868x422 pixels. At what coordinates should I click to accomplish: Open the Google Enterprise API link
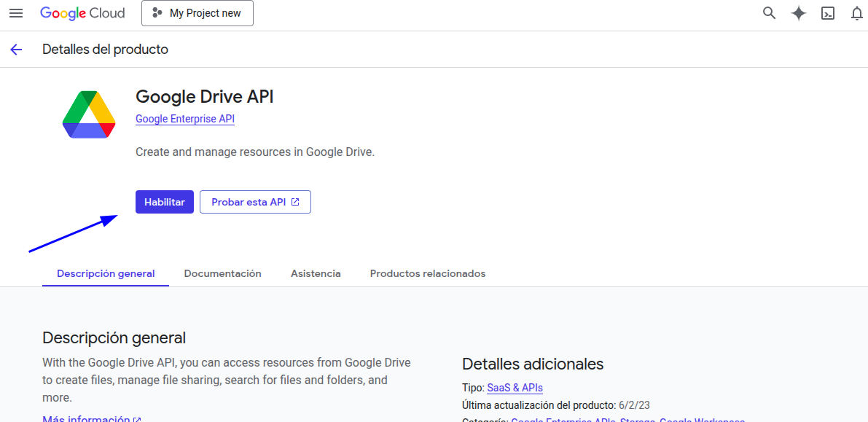tap(185, 119)
